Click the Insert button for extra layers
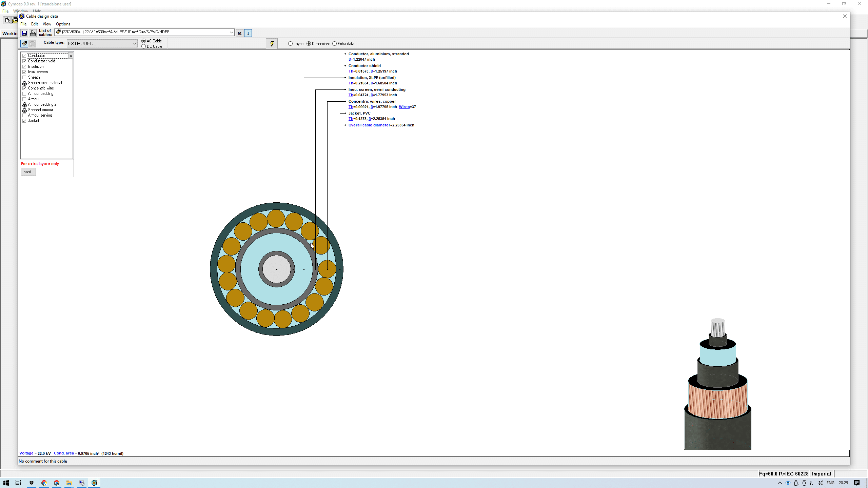Viewport: 868px width, 488px height. (x=28, y=171)
